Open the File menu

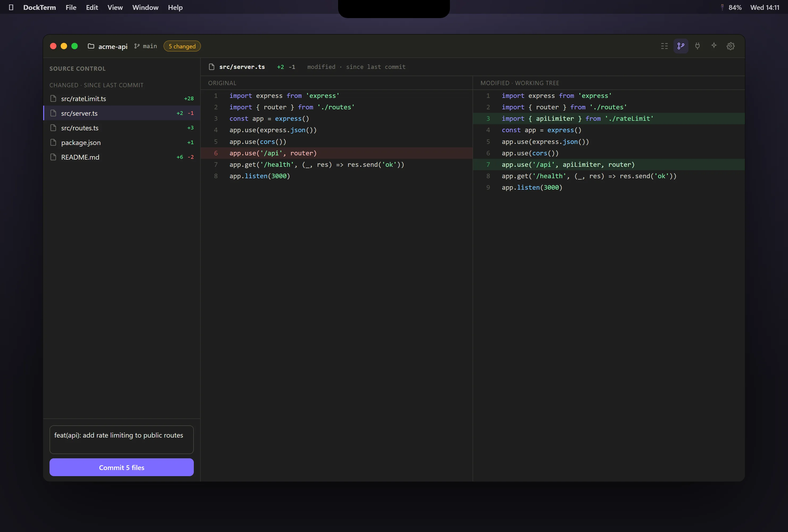pos(71,7)
